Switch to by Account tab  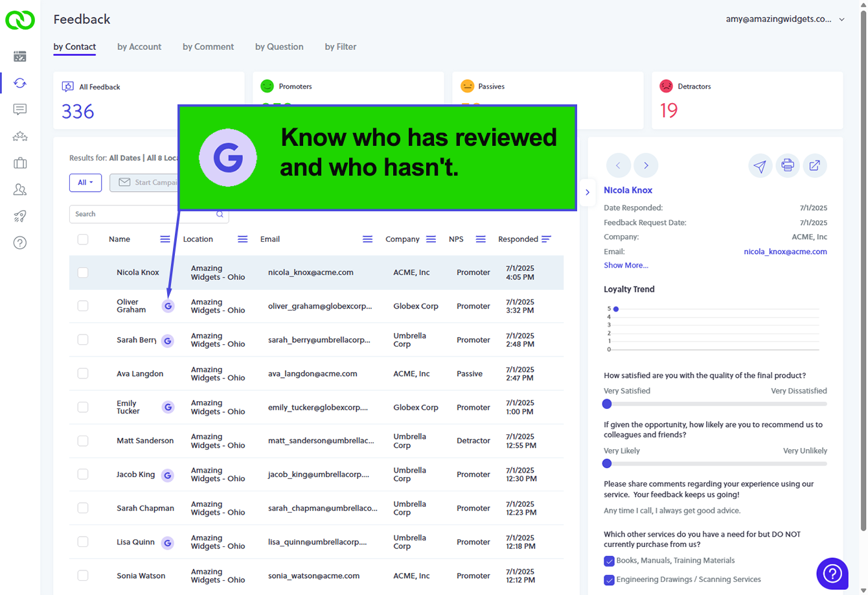139,47
